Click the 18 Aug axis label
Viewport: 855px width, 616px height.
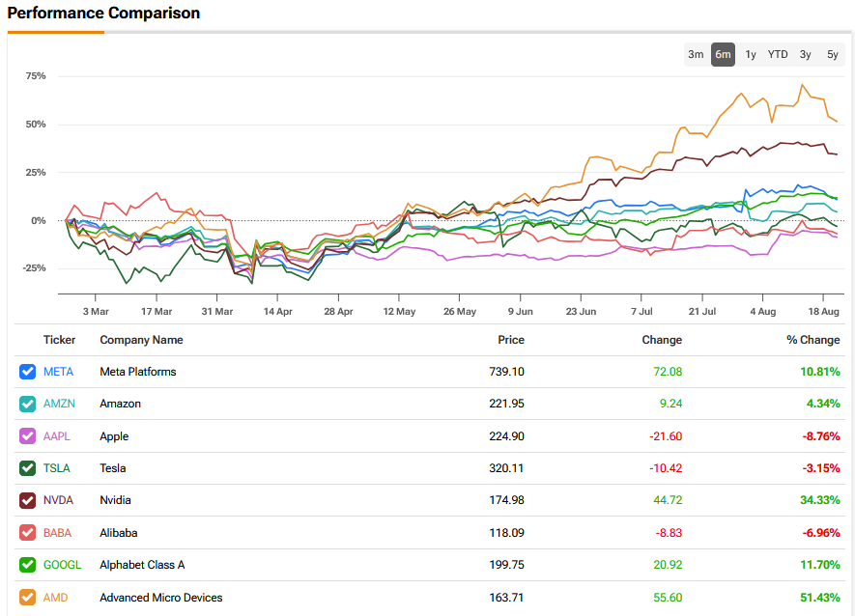[x=823, y=311]
